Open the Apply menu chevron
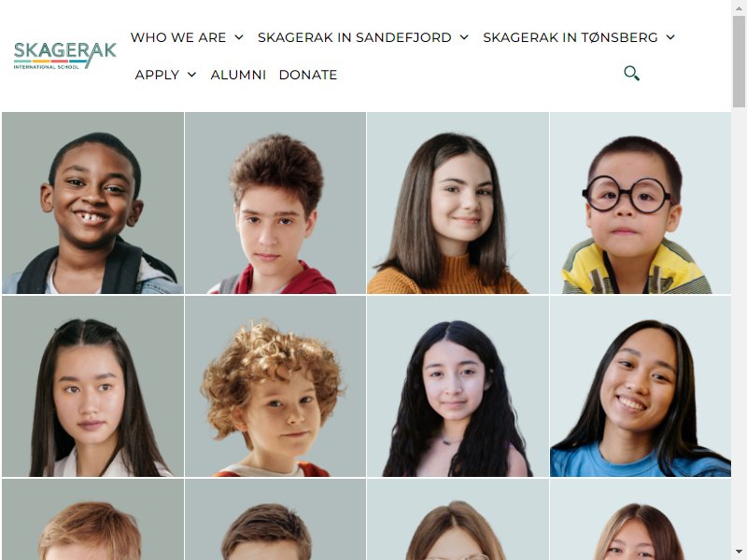The image size is (747, 560). [x=192, y=75]
